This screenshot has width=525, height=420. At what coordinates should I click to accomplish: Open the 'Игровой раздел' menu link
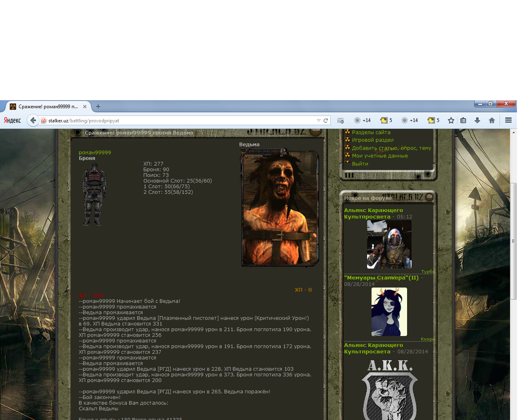[x=372, y=140]
